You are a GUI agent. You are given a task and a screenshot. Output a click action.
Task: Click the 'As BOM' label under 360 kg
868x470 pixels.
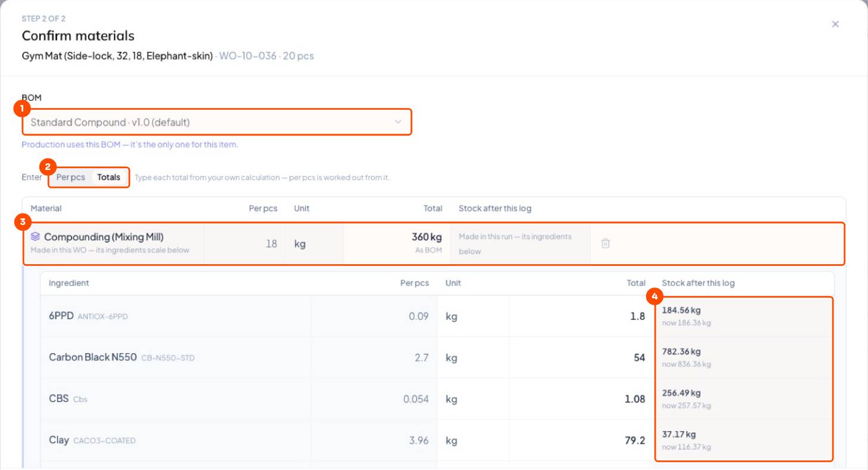[x=429, y=250]
